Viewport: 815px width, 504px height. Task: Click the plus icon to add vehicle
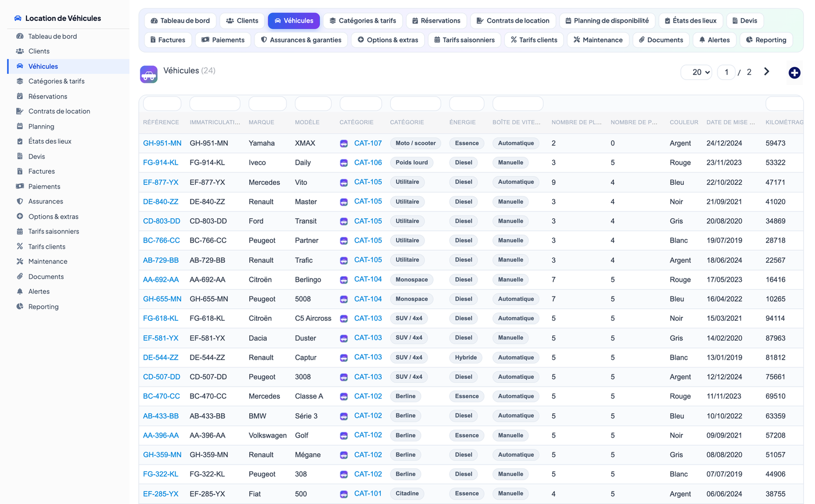(794, 73)
